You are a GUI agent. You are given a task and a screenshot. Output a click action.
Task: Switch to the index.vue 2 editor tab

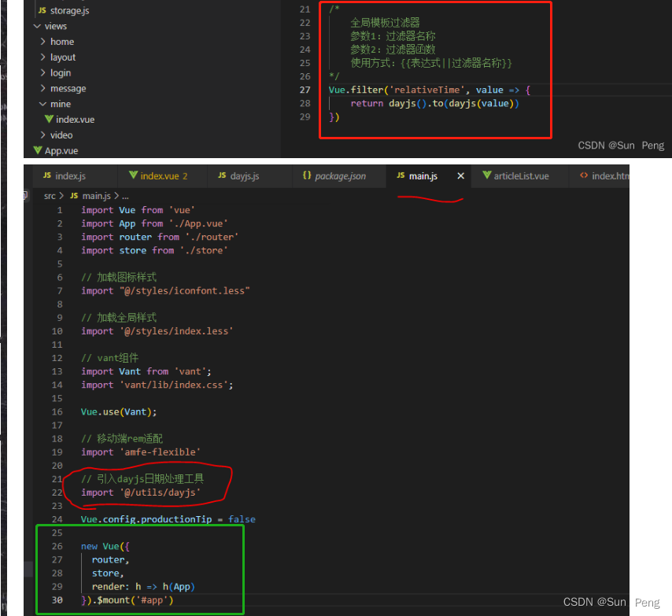[x=162, y=176]
